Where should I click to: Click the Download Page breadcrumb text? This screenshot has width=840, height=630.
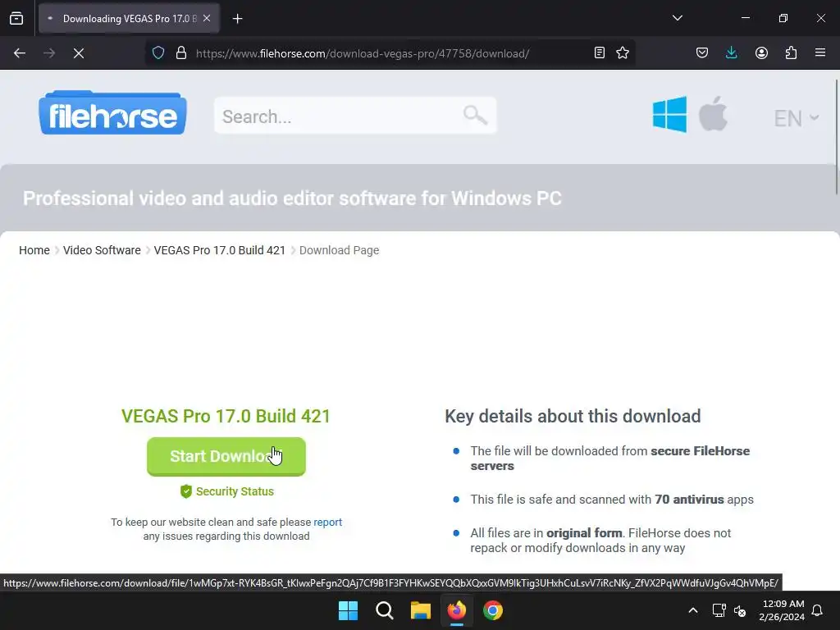click(x=339, y=250)
